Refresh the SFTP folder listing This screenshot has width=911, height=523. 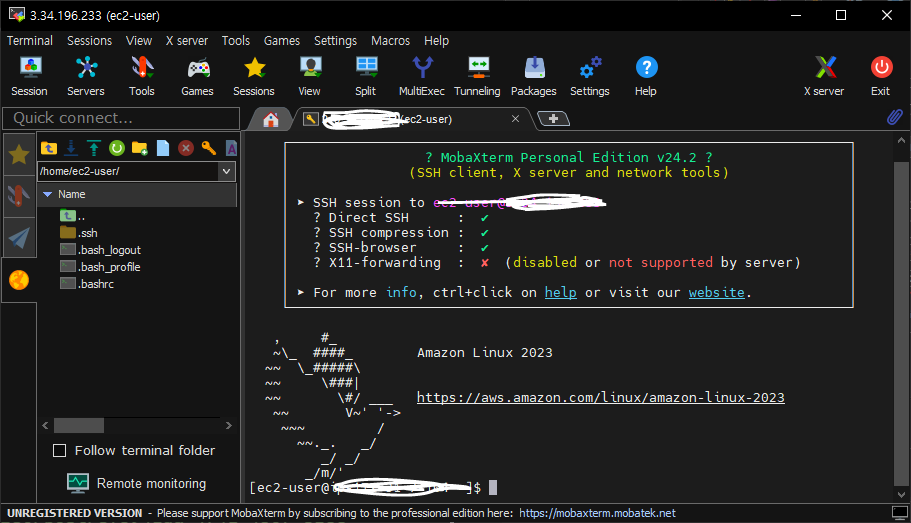click(x=117, y=148)
